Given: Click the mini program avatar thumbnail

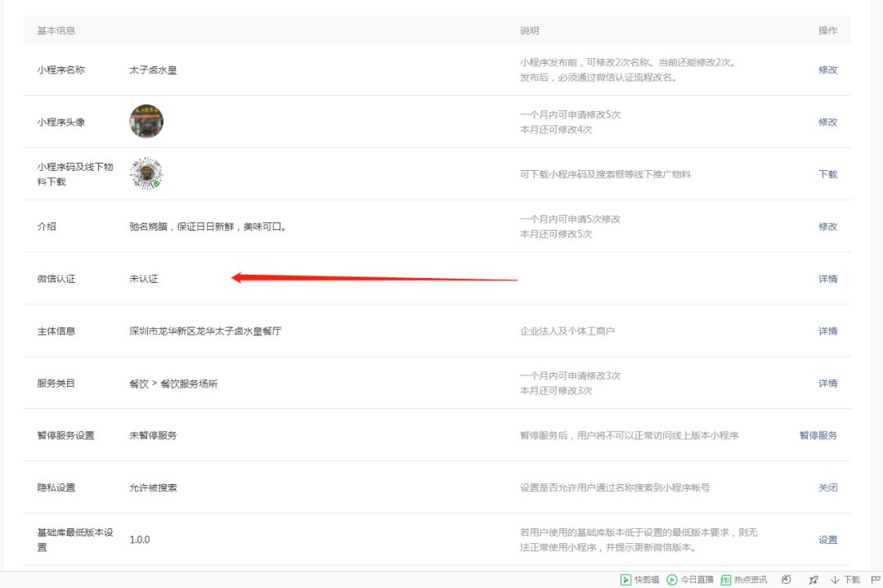Looking at the screenshot, I should click(x=146, y=121).
